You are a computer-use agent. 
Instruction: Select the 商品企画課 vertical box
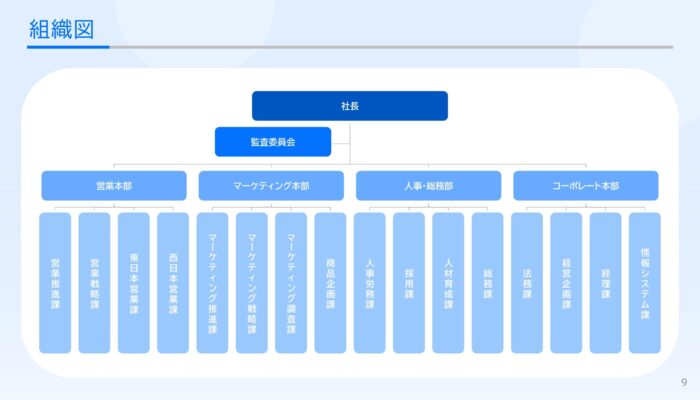(x=330, y=283)
